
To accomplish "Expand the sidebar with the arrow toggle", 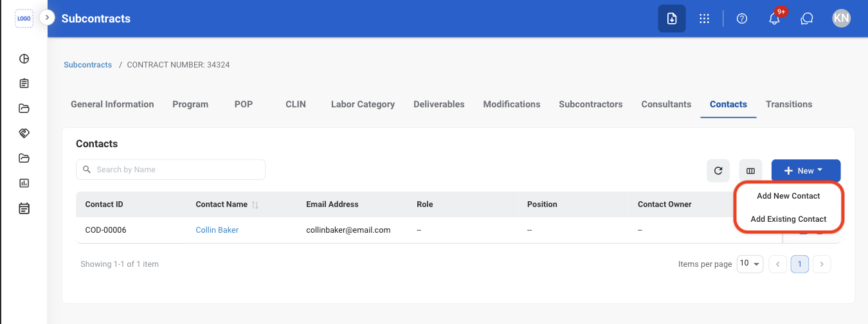I will 47,18.
